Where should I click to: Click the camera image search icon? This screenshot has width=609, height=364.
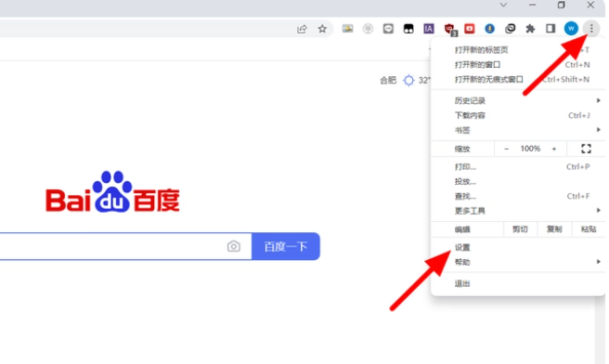click(x=233, y=246)
